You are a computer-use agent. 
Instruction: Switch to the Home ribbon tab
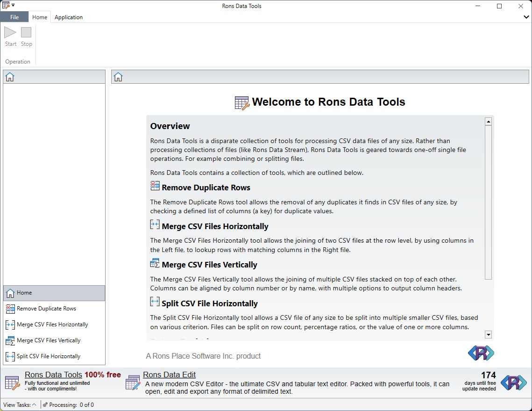[x=40, y=17]
